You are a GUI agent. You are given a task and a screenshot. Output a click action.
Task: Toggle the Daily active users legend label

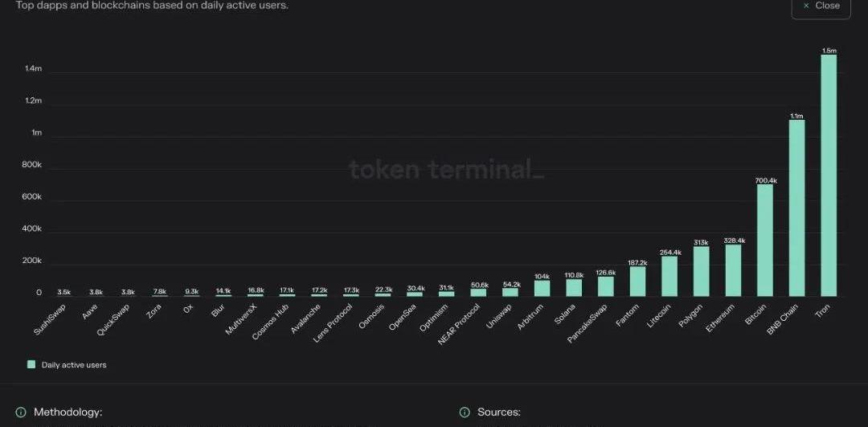74,365
